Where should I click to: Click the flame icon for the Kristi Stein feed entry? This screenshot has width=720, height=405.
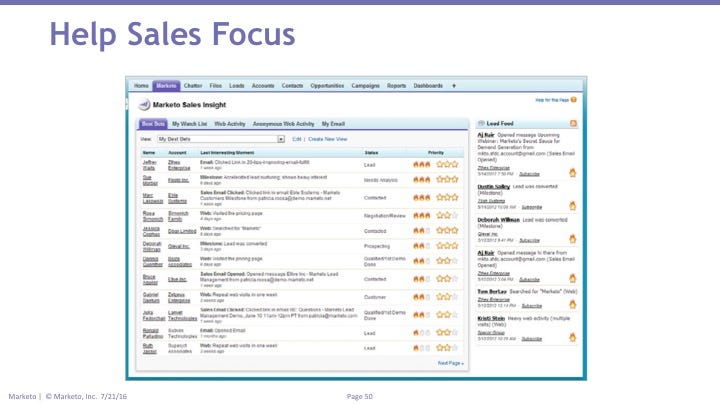click(x=573, y=337)
